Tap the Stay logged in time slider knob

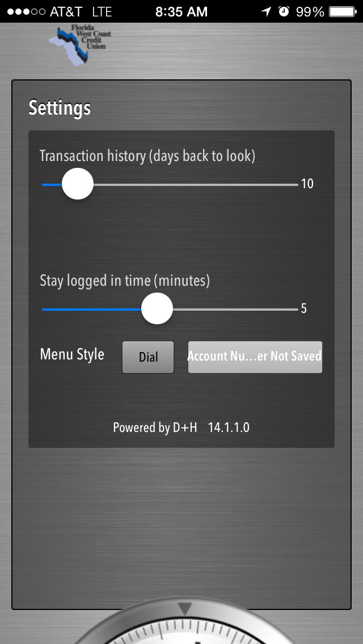(157, 308)
